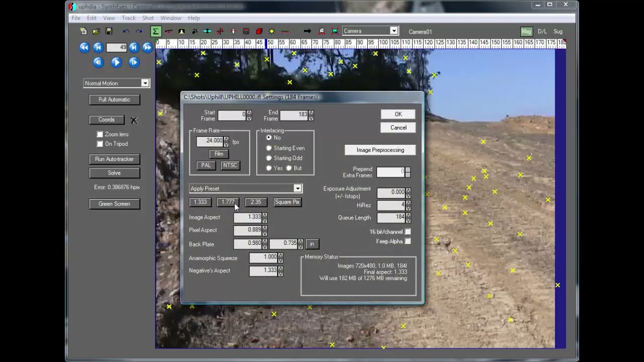Open the File menu
644x362 pixels.
[76, 18]
